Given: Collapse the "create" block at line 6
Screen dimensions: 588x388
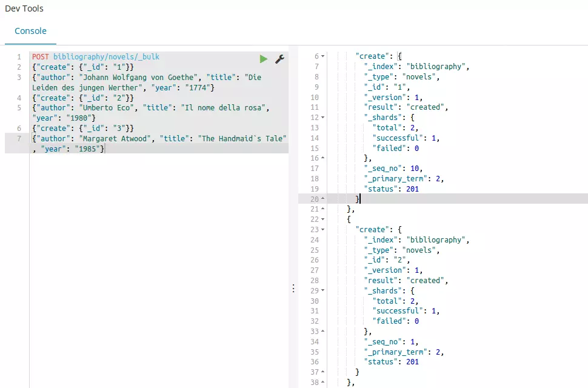Looking at the screenshot, I should [323, 56].
